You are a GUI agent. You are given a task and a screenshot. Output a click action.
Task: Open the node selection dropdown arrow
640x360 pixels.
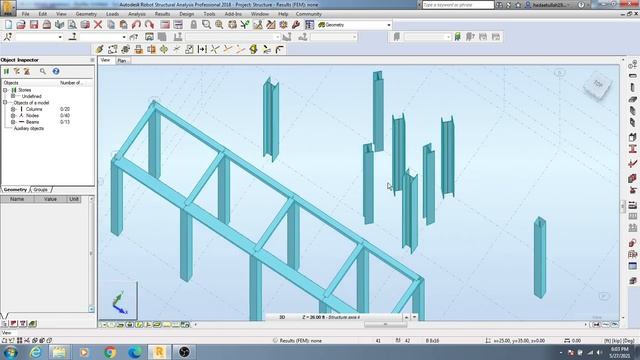60,37
